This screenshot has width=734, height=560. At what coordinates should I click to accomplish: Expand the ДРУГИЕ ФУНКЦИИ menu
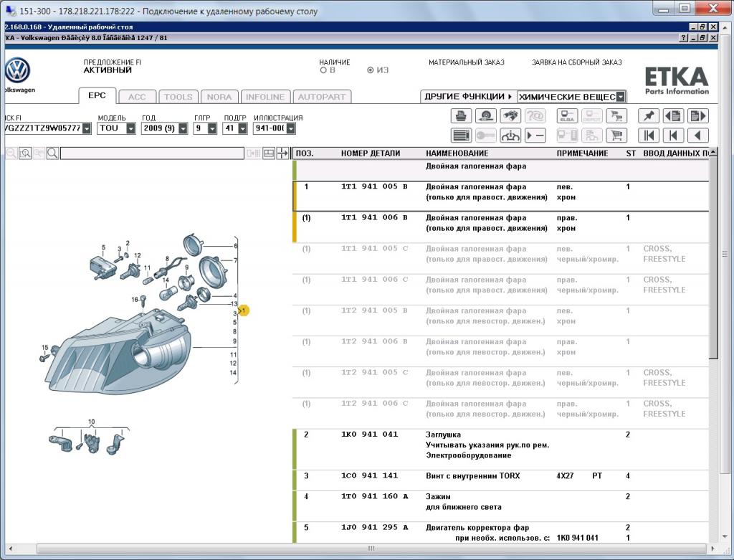coord(467,97)
